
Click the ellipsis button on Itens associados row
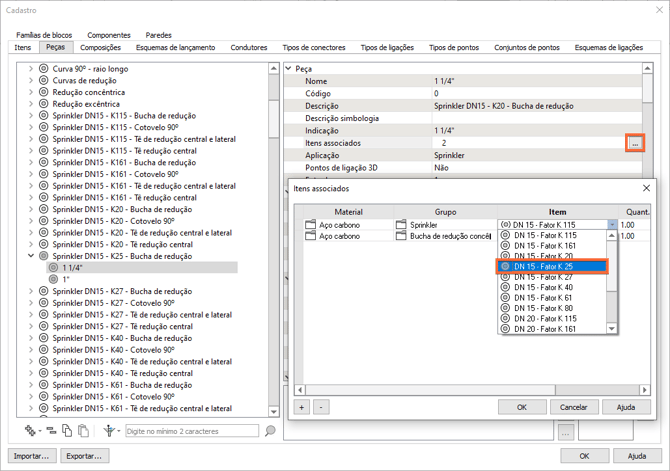tap(635, 144)
